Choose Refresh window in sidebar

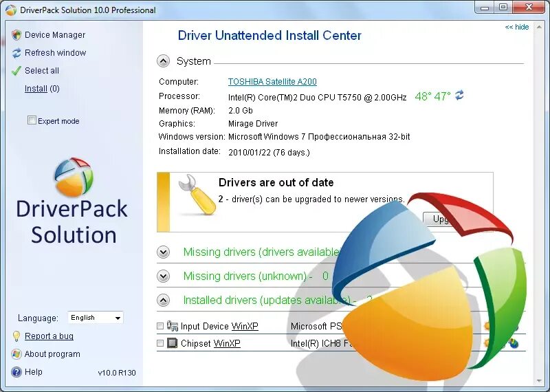pos(56,53)
